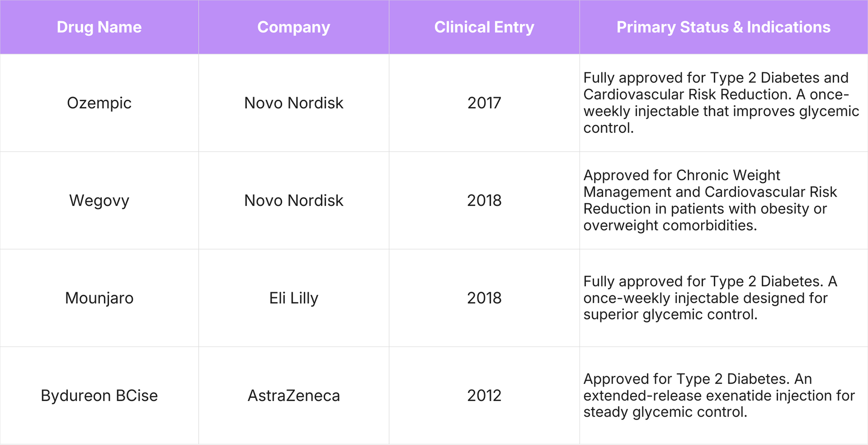Click the 2018 entry in Mounjaro row

tap(484, 298)
